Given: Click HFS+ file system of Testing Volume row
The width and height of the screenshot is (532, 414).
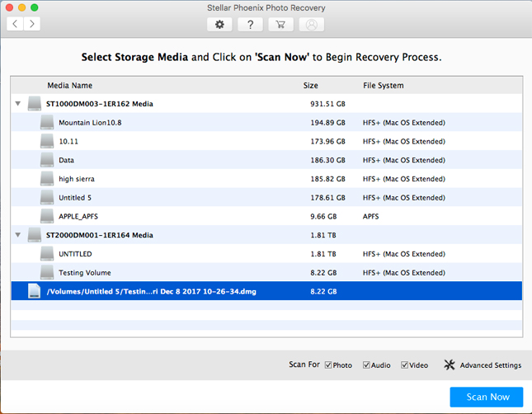Looking at the screenshot, I should pos(404,273).
